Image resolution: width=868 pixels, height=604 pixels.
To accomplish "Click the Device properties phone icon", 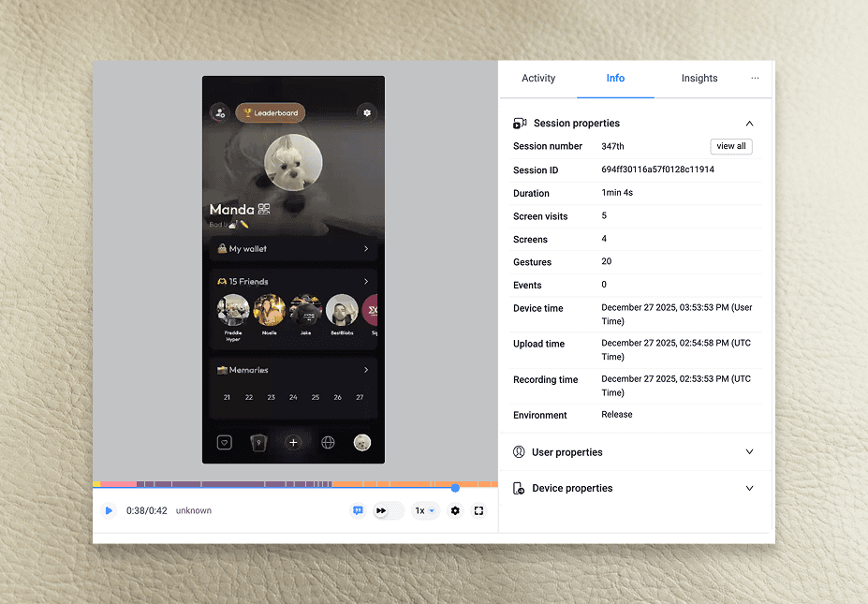I will 519,488.
